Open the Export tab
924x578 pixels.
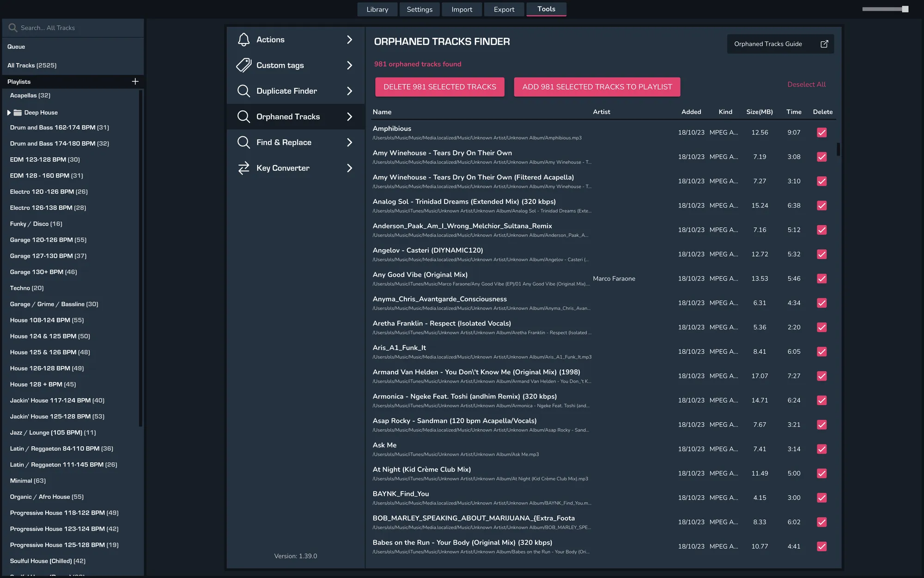pyautogui.click(x=504, y=9)
